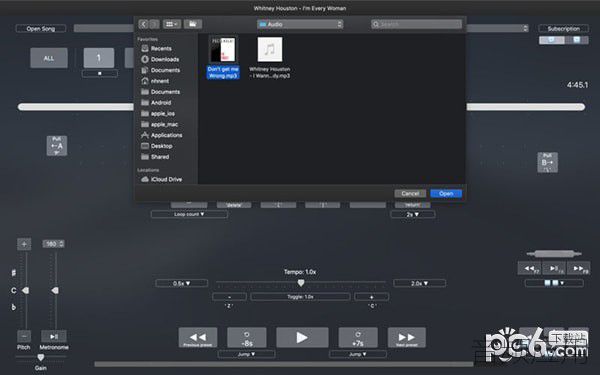Lower pitch with the minus button
Viewport: 600px width, 375px height.
click(x=24, y=336)
